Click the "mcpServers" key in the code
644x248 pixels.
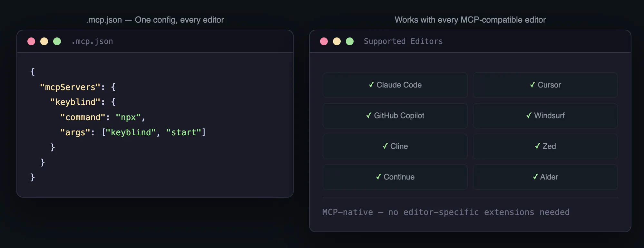tap(70, 87)
